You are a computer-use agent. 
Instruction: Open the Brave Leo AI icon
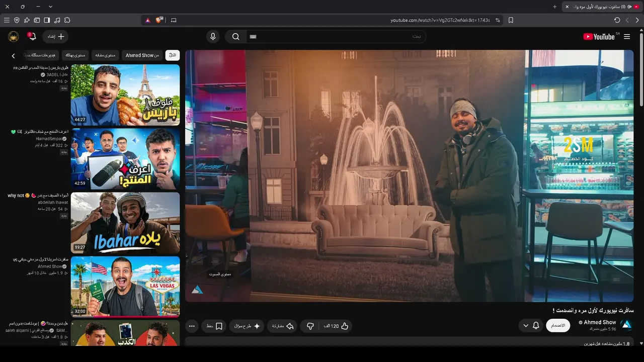[x=27, y=20]
